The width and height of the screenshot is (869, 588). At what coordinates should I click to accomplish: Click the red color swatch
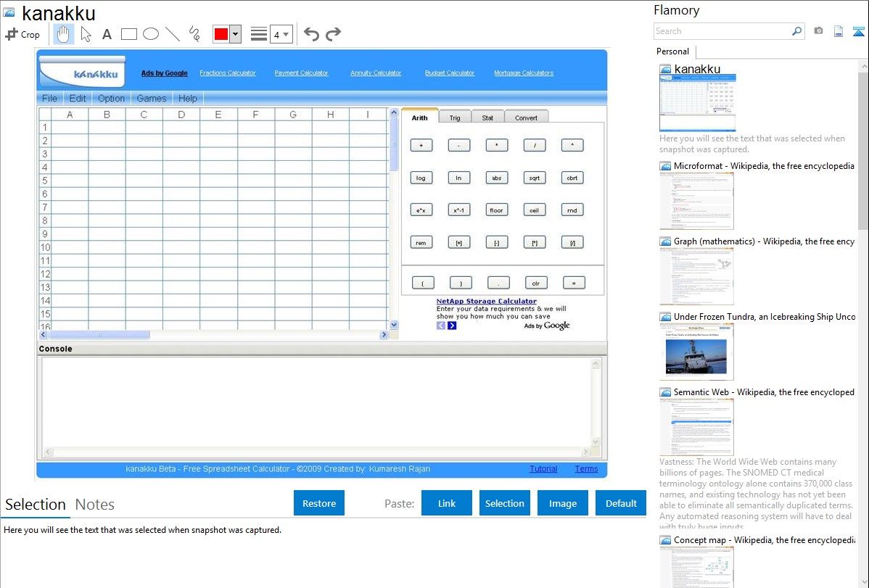tap(221, 34)
